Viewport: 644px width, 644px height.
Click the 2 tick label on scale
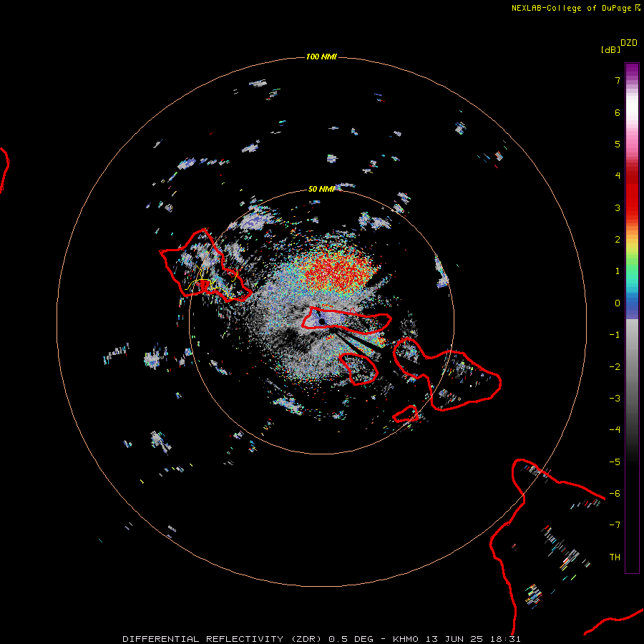(618, 240)
